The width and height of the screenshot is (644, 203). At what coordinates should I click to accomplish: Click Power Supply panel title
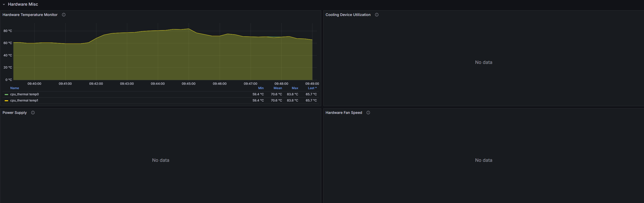[x=15, y=113]
